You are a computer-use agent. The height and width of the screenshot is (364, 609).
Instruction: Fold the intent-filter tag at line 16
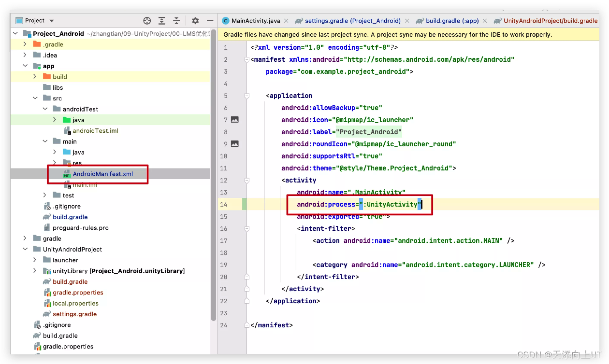[x=247, y=228]
